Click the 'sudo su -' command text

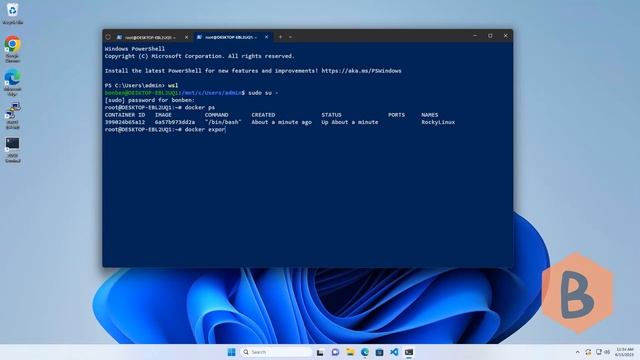coord(263,93)
